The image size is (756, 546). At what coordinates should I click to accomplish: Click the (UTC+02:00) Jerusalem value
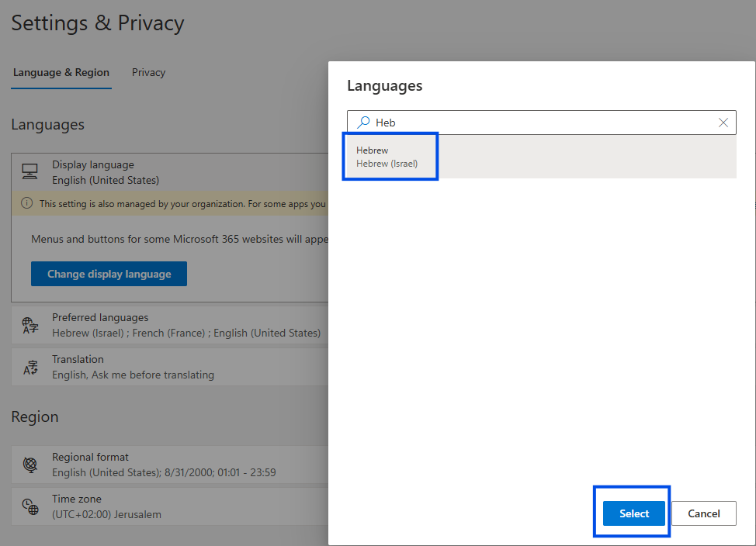[x=106, y=514]
